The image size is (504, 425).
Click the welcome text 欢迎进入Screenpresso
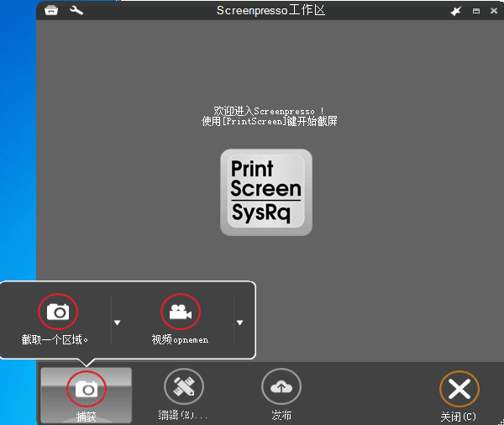point(269,111)
